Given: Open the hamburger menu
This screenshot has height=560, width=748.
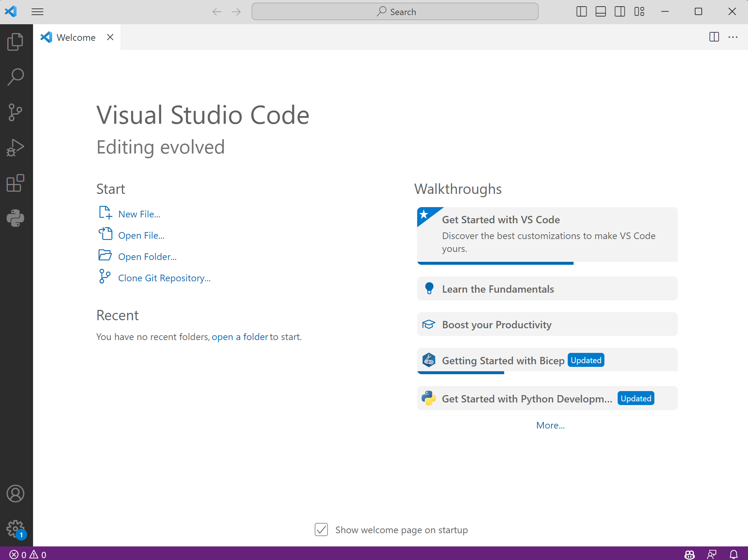Looking at the screenshot, I should [x=37, y=12].
